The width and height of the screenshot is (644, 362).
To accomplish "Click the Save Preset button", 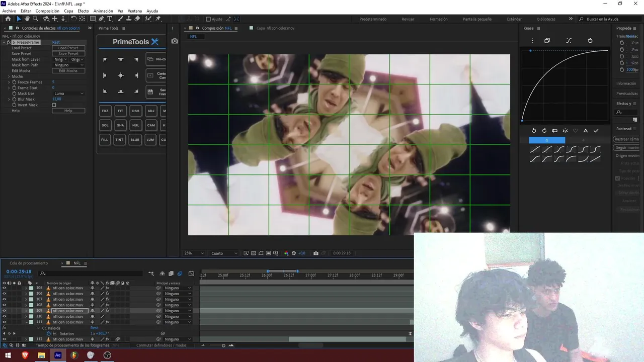I will (x=68, y=54).
